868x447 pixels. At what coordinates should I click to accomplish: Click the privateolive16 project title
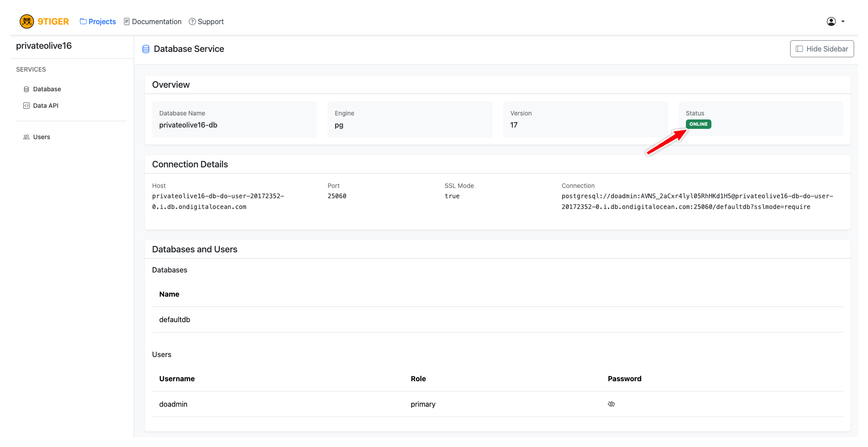click(x=44, y=46)
